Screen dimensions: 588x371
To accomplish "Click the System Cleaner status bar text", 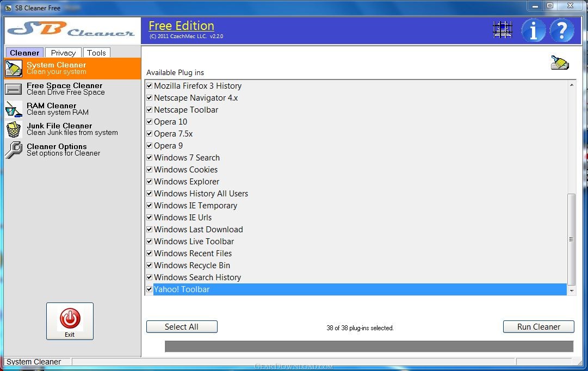I will point(34,362).
